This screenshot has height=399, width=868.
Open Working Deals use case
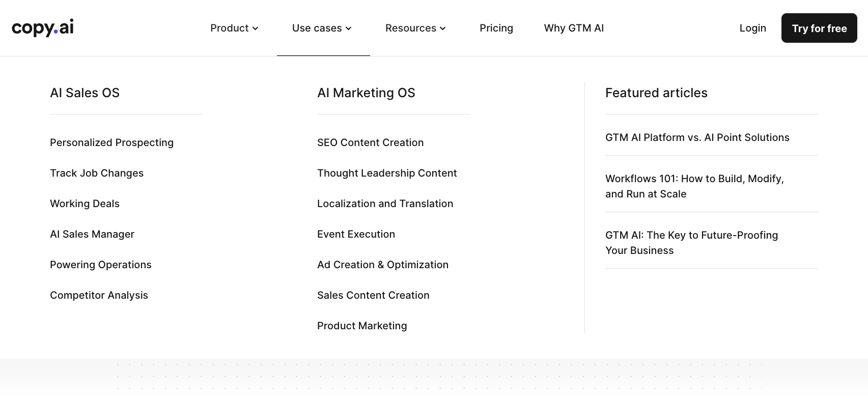[85, 204]
